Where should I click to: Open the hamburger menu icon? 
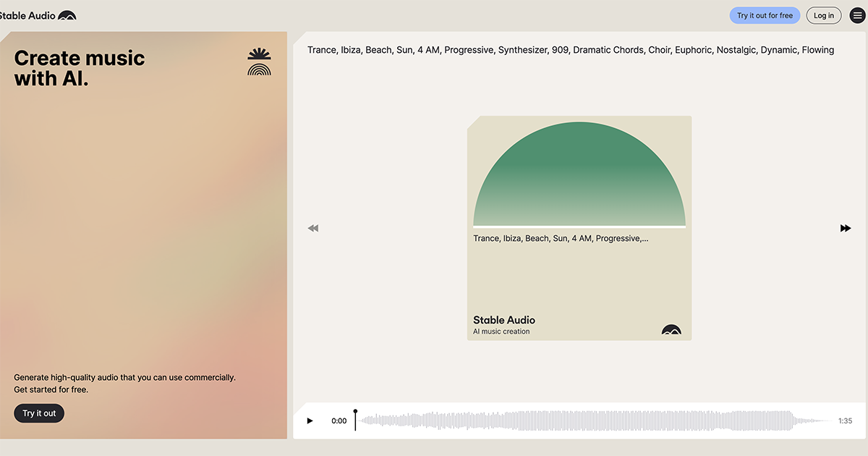[856, 15]
